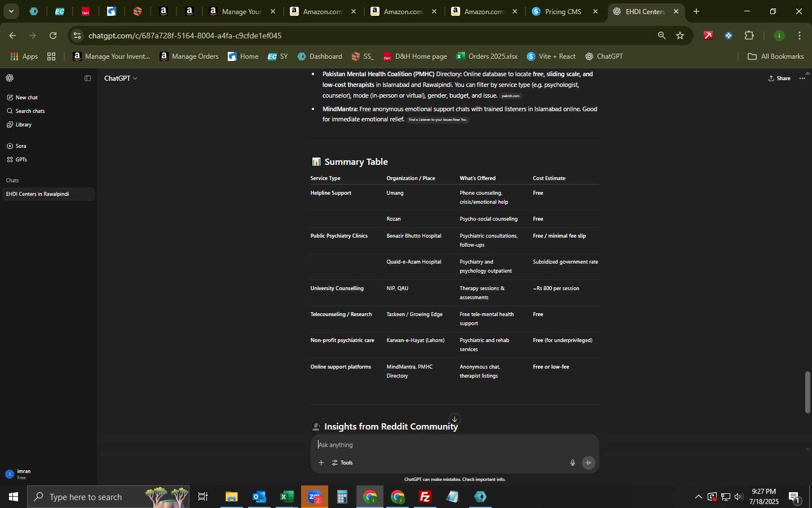
Task: Click the site information icon in address bar
Action: click(77, 36)
